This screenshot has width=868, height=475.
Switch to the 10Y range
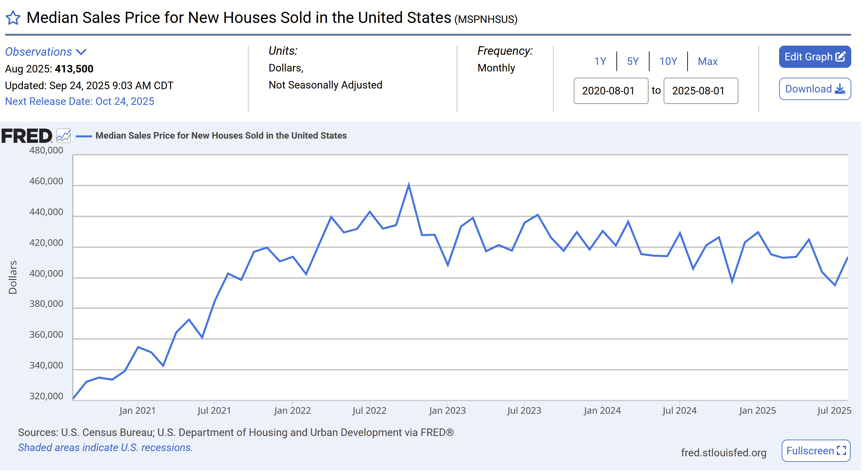pos(668,61)
